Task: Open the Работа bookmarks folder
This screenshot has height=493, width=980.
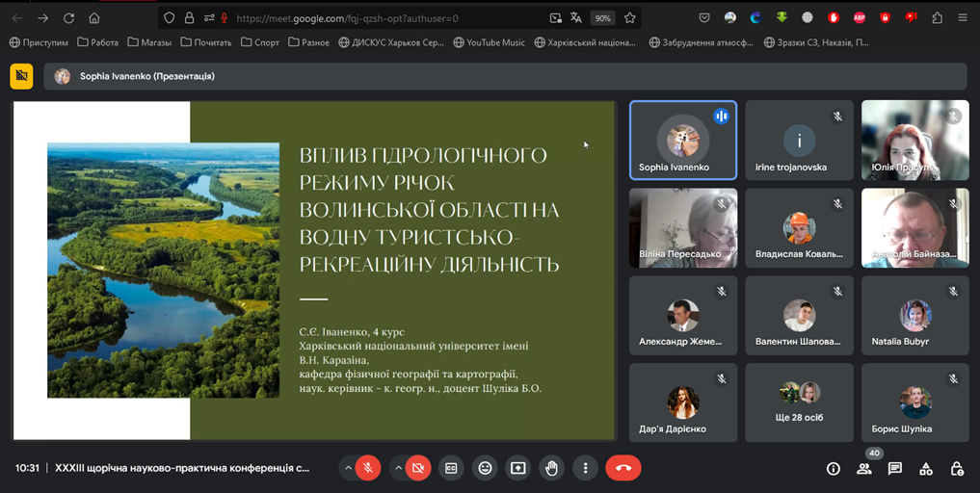Action: (x=97, y=42)
